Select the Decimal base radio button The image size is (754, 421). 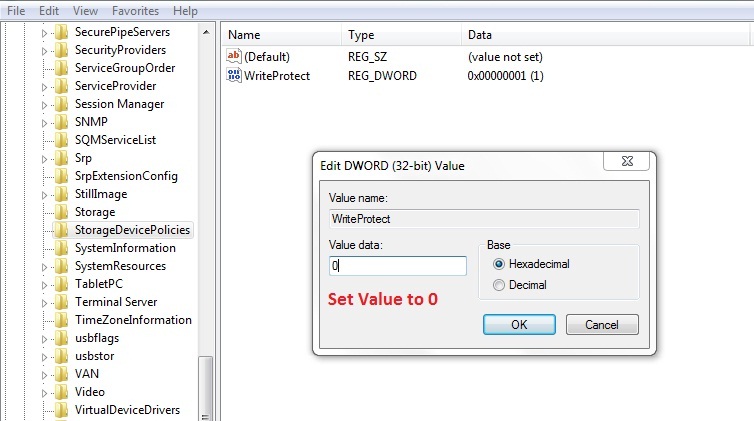(499, 285)
